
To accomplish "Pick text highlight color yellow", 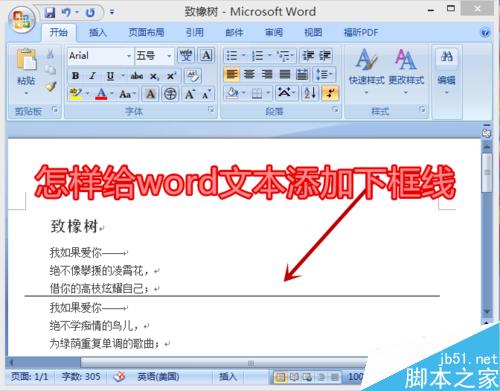I will pyautogui.click(x=76, y=94).
